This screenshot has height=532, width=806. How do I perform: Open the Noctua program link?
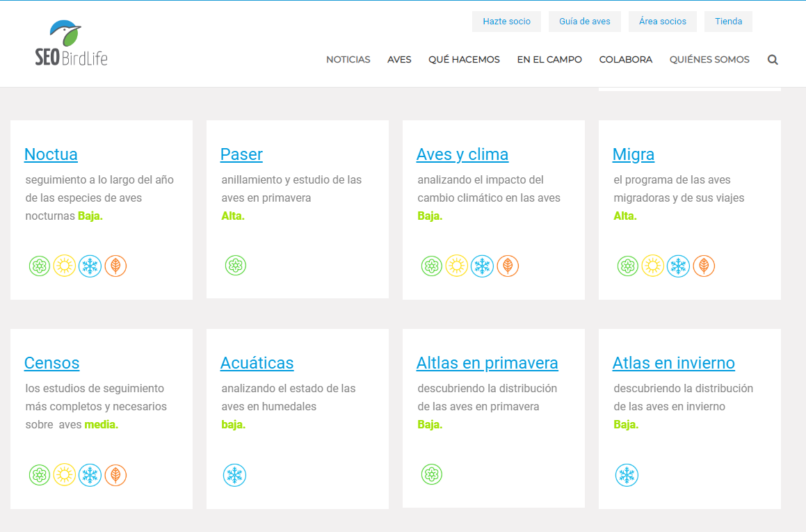pos(51,154)
